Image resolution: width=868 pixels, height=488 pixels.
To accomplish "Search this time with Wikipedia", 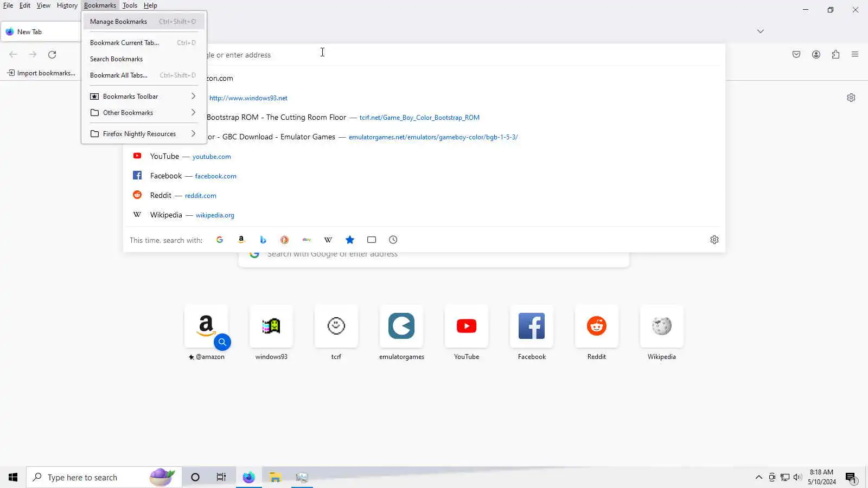I will [x=328, y=240].
